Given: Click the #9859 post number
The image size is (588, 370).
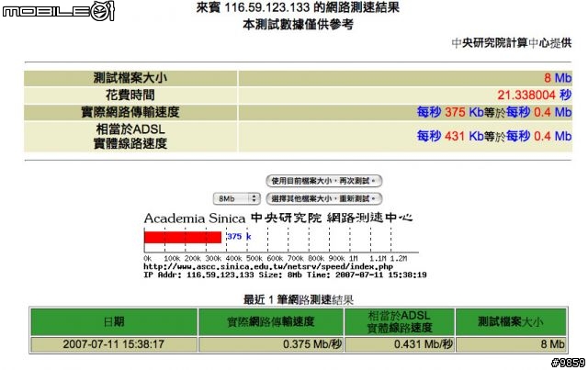Looking at the screenshot, I should [568, 363].
